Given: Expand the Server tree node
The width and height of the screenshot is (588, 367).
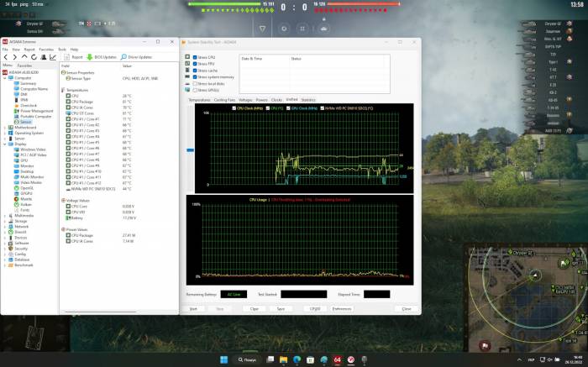Looking at the screenshot, I should pyautogui.click(x=5, y=139).
